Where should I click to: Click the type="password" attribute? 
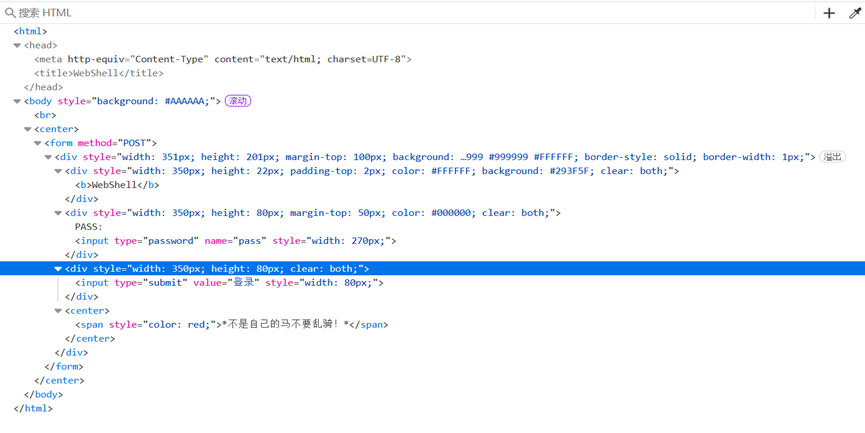tap(157, 240)
